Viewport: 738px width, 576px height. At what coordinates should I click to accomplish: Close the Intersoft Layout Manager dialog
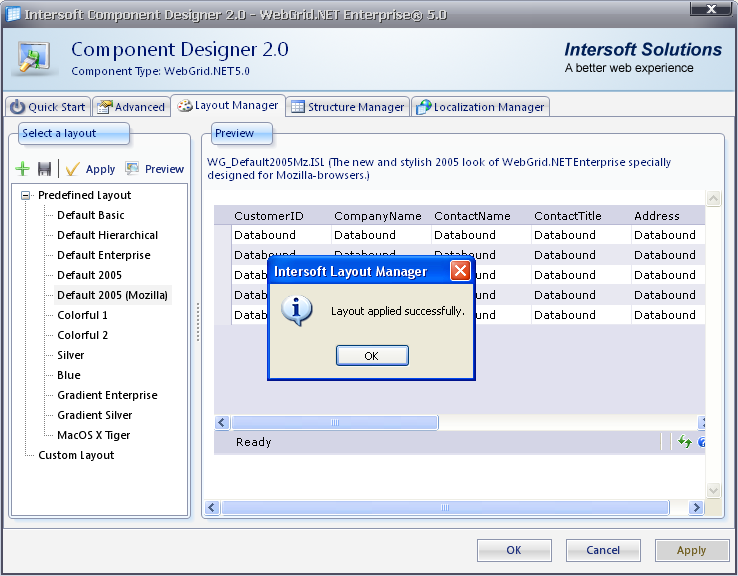click(x=460, y=271)
